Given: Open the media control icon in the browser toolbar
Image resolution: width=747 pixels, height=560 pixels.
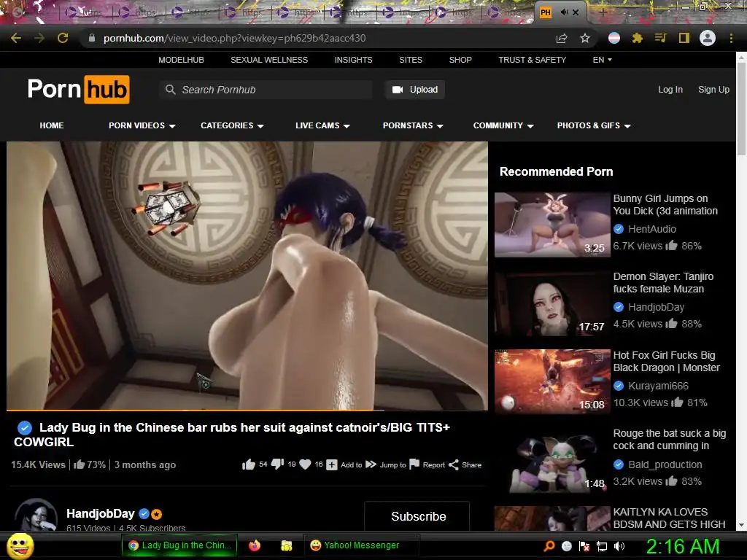Looking at the screenshot, I should pos(660,38).
